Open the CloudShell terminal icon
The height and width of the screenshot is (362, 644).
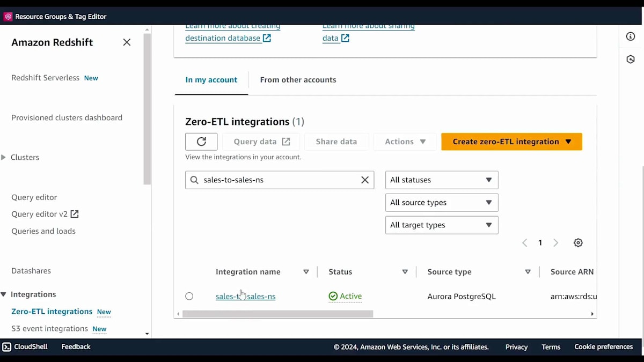tap(6, 347)
